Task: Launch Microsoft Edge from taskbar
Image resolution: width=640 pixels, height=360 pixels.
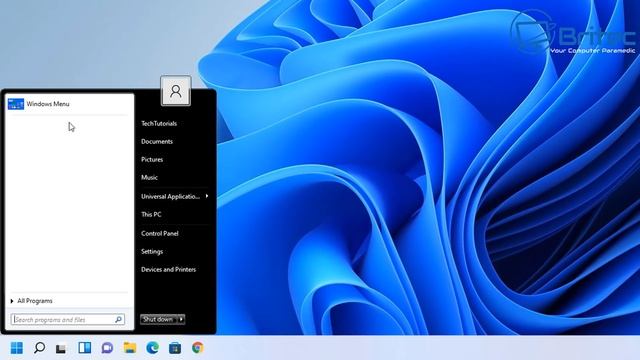Action: 153,348
